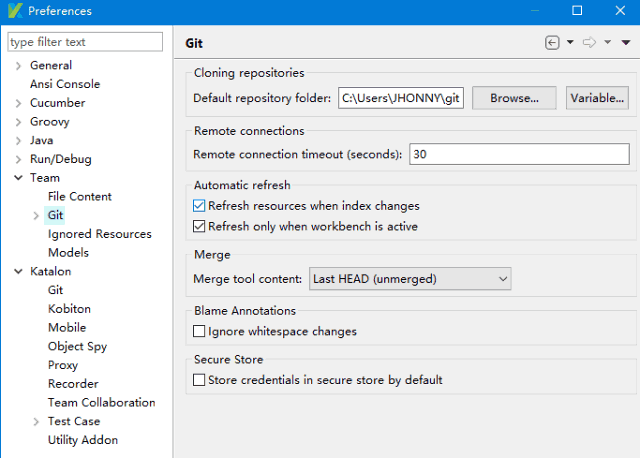
Task: Open the preference page view menu arrow
Action: pos(626,42)
